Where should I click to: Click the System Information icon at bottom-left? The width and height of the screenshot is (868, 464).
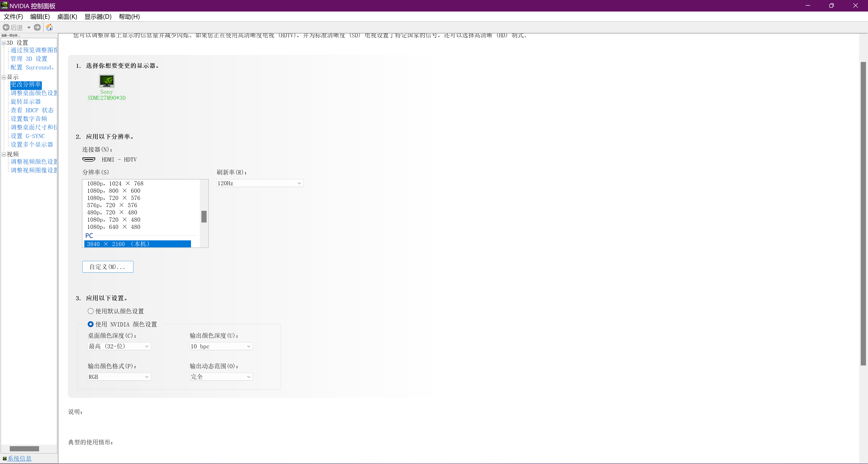4,458
